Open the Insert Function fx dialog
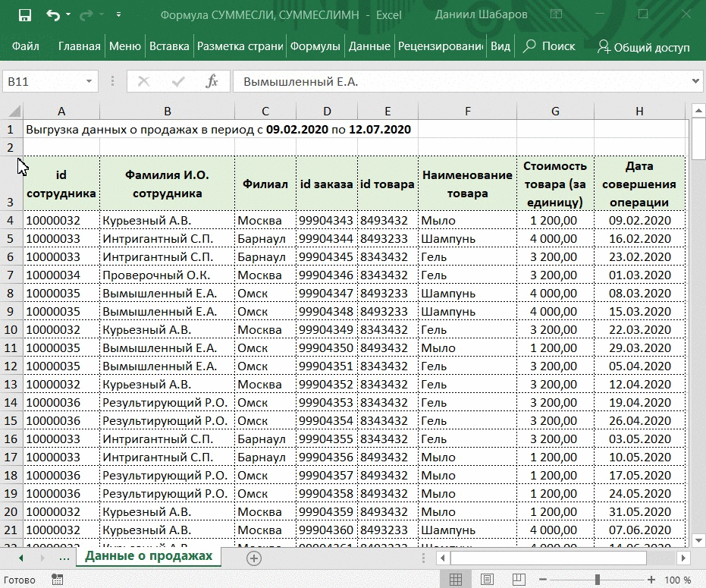Viewport: 706px width, 588px height. pos(212,81)
